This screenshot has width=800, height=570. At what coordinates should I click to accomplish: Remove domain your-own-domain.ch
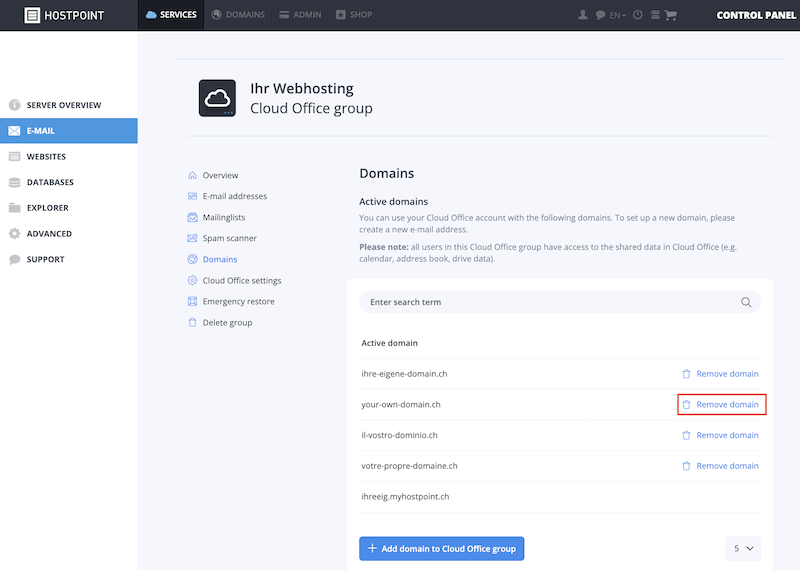(720, 405)
